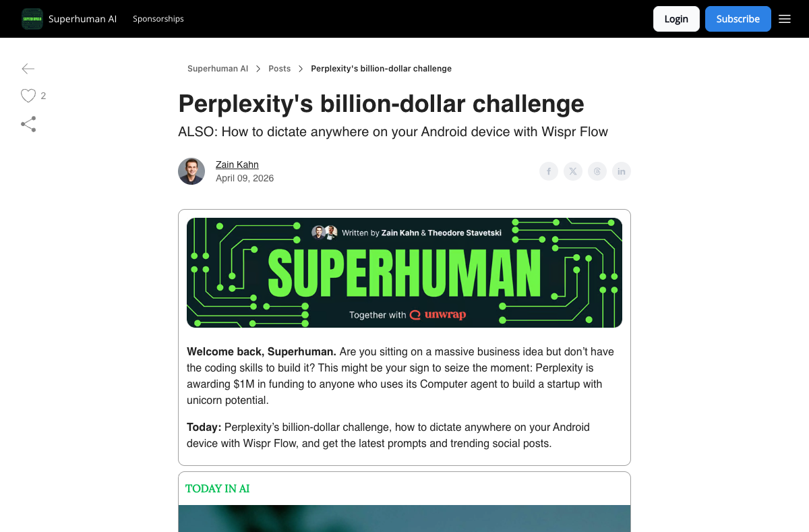Click the Login button
The width and height of the screenshot is (809, 532).
[676, 19]
